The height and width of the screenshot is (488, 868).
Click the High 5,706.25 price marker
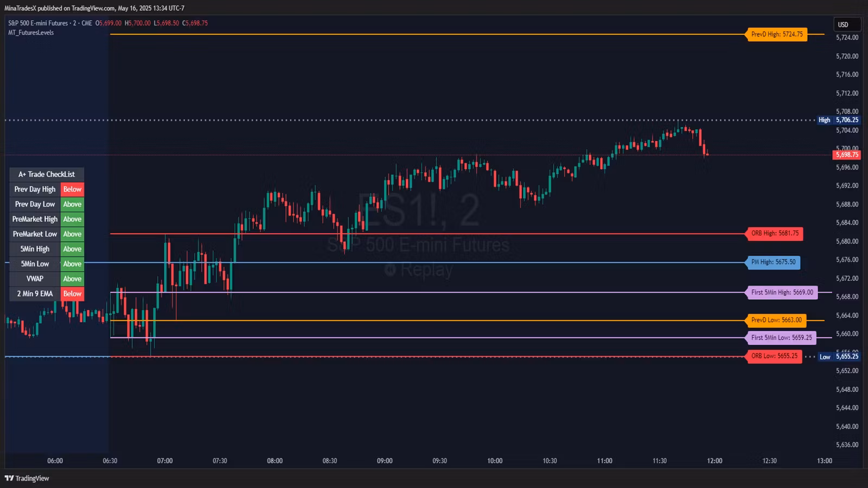839,120
